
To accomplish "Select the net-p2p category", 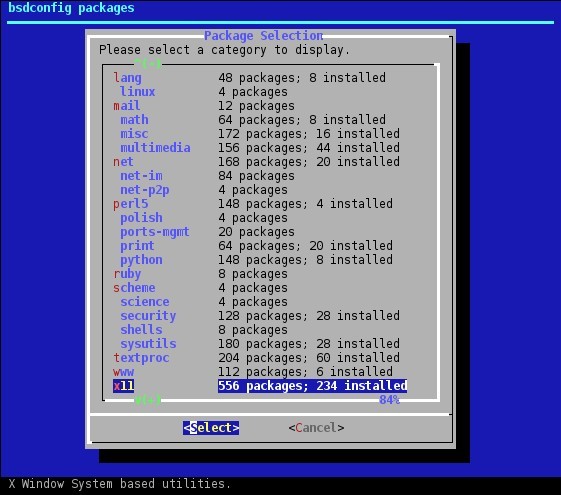I will click(145, 190).
